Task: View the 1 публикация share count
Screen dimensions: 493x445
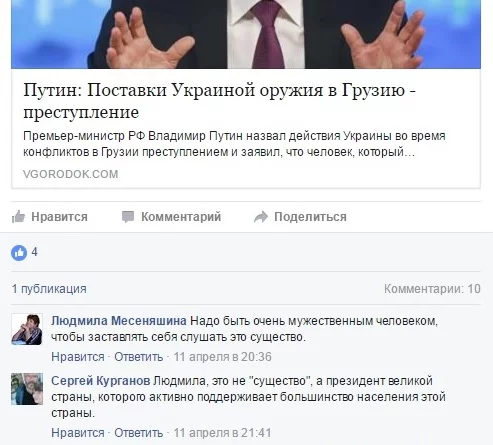Action: [x=49, y=289]
